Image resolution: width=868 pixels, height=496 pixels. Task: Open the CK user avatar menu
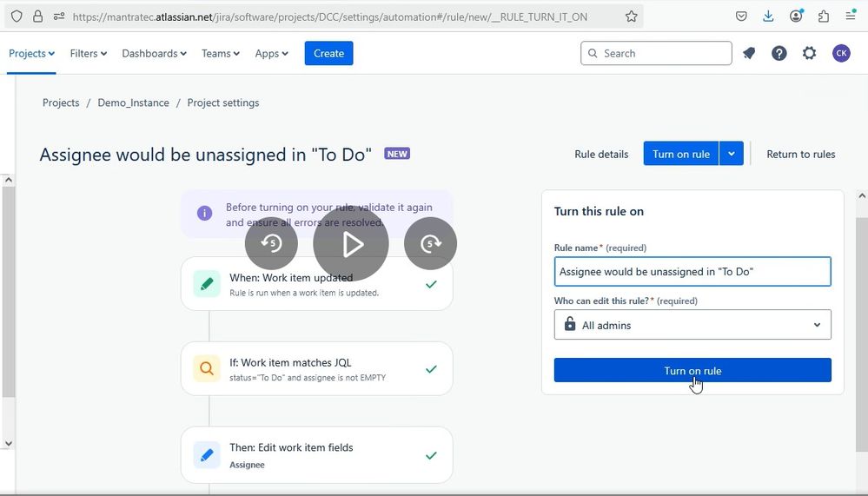coord(841,53)
